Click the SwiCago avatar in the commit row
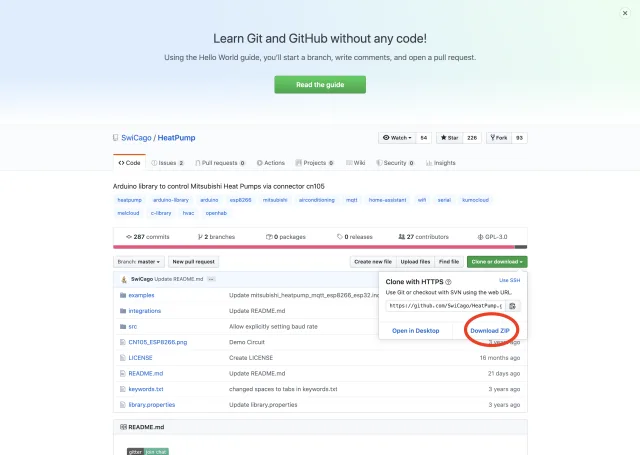Screen dimensions: 640x455 pyautogui.click(x=122, y=279)
